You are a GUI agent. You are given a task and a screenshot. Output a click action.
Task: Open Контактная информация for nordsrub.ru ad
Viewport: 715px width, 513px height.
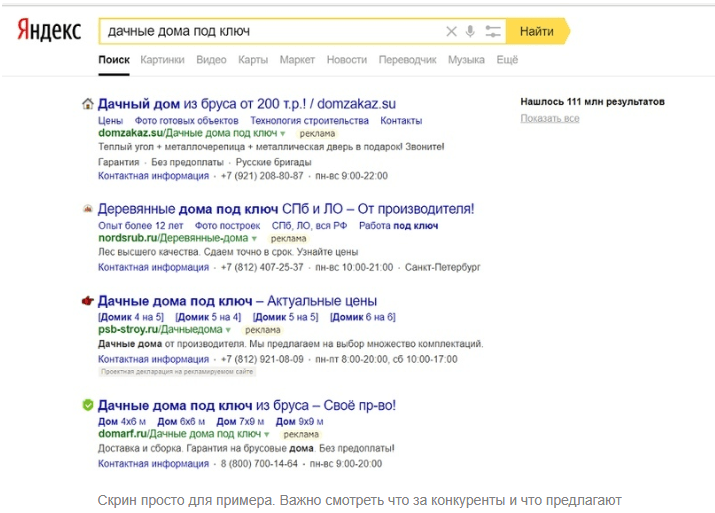point(153,267)
